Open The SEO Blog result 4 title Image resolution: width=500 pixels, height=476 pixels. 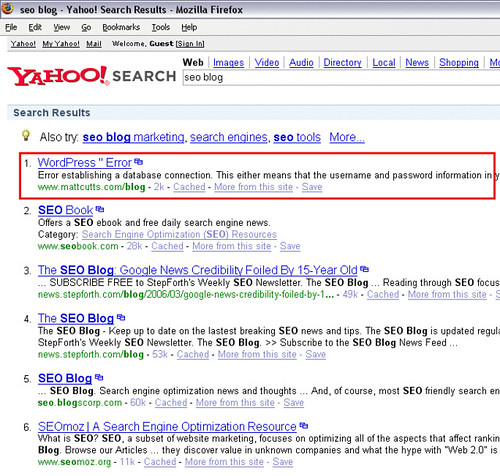point(76,318)
